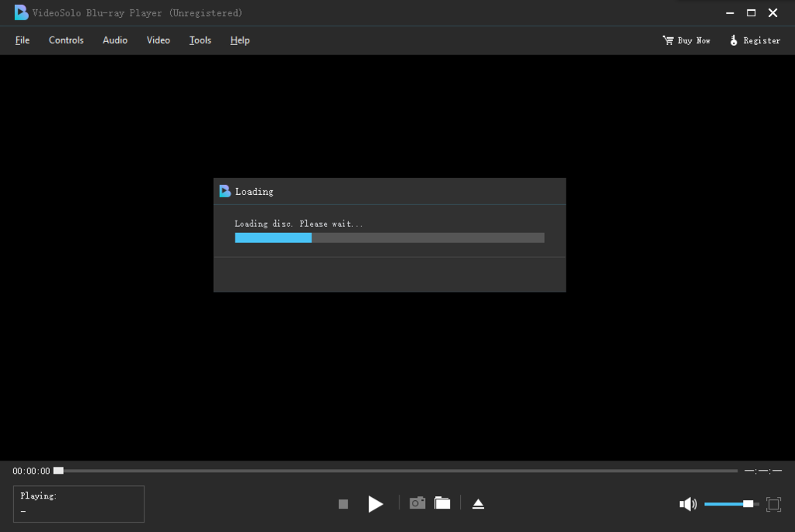795x532 pixels.
Task: Click the total duration readout
Action: pyautogui.click(x=763, y=471)
